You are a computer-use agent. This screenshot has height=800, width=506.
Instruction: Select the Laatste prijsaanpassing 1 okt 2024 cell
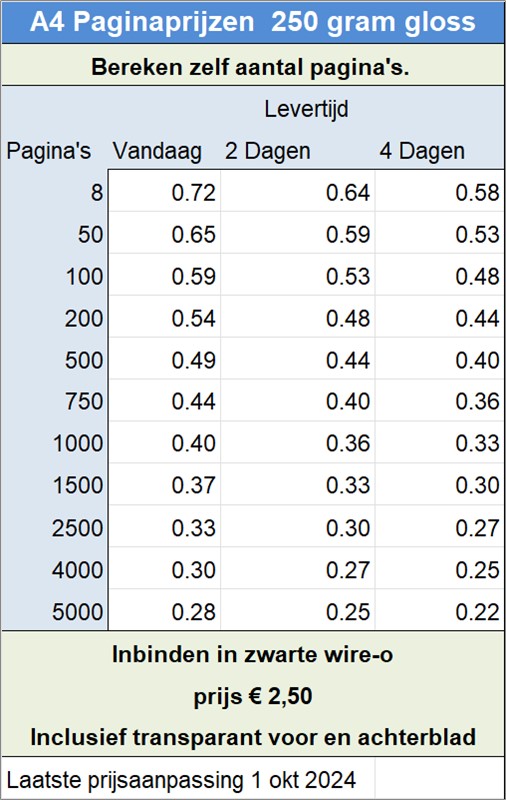tap(189, 780)
